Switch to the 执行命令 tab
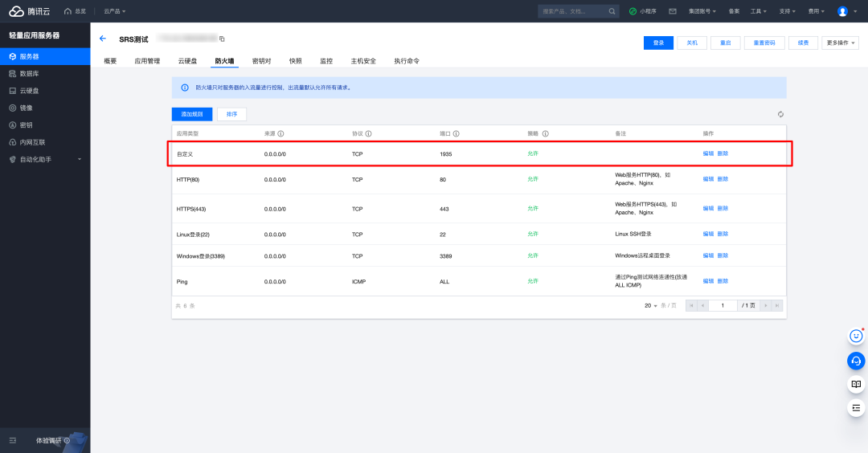 coord(407,61)
